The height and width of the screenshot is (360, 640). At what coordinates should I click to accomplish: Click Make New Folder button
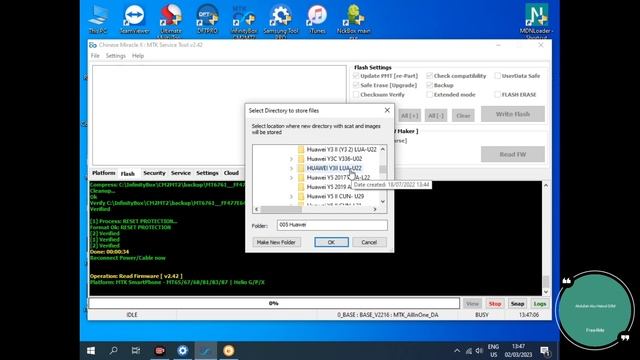click(276, 242)
